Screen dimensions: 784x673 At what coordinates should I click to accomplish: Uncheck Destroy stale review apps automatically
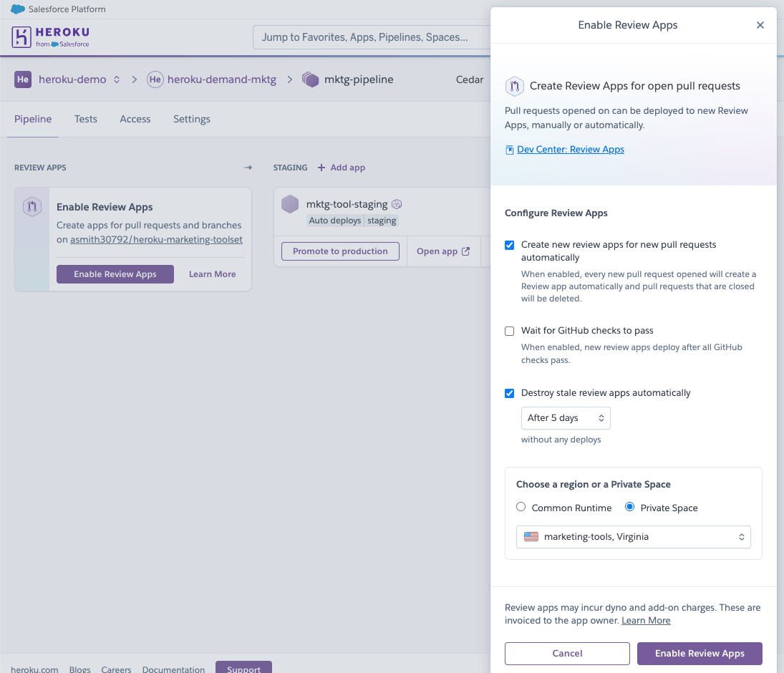pyautogui.click(x=510, y=394)
